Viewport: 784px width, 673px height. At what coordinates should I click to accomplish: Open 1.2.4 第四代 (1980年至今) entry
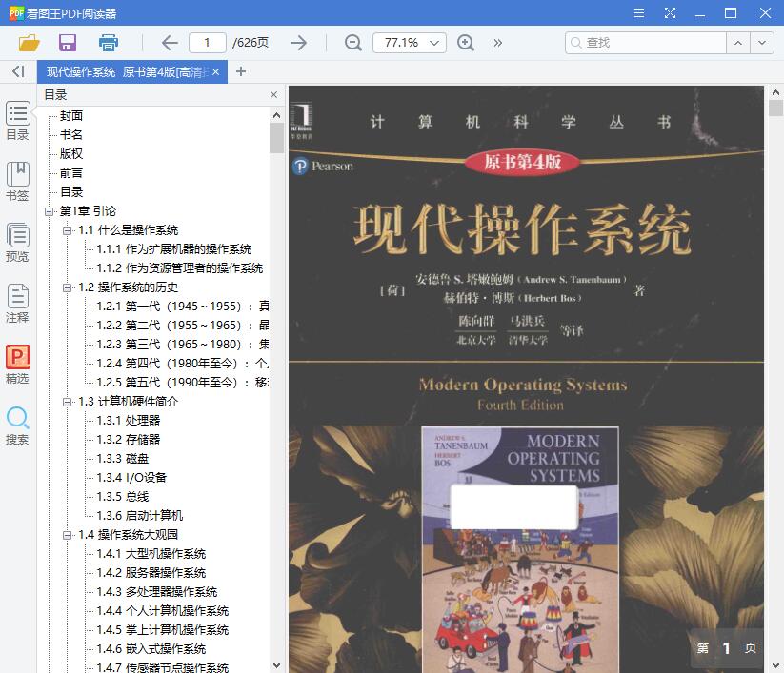[183, 364]
